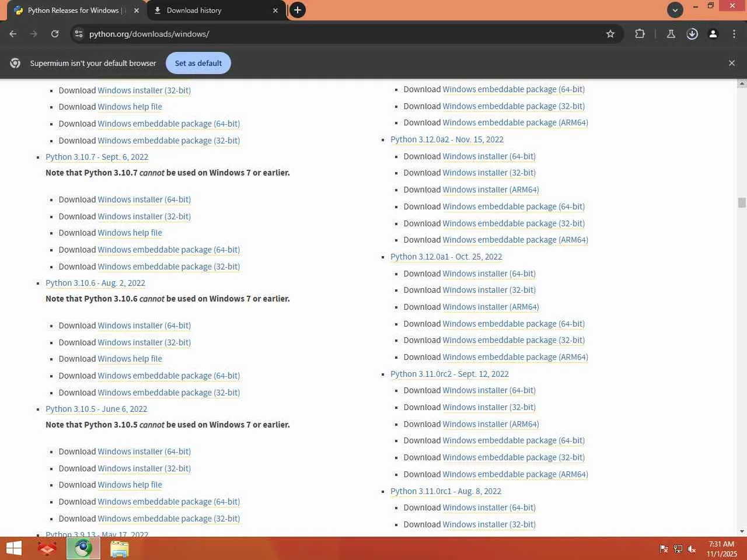
Task: Switch to the Download history tab
Action: (x=216, y=10)
